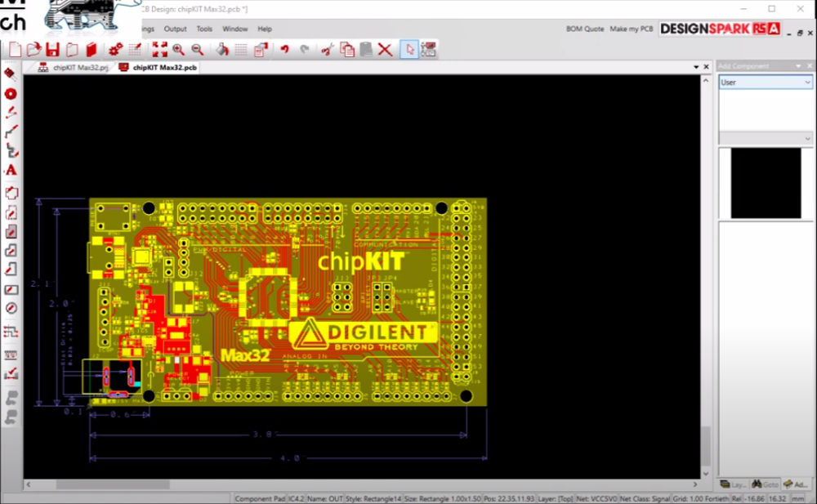Close the active document tab with X
The height and width of the screenshot is (504, 817).
pos(707,67)
